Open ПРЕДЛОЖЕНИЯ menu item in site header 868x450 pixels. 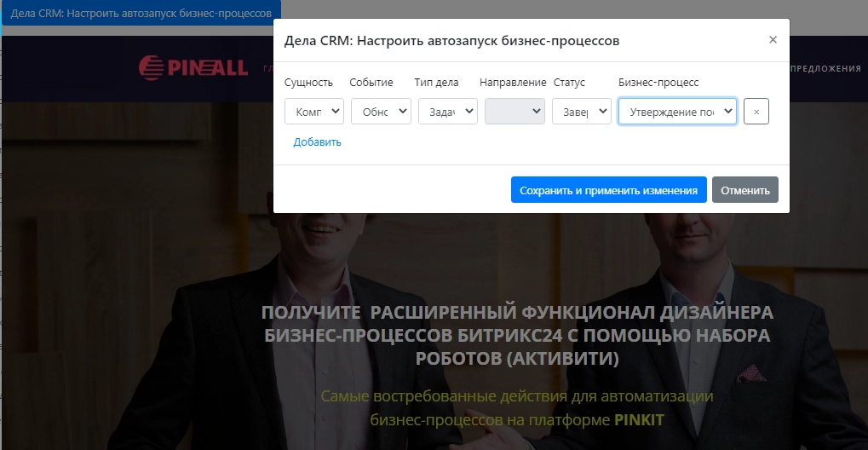coord(825,68)
